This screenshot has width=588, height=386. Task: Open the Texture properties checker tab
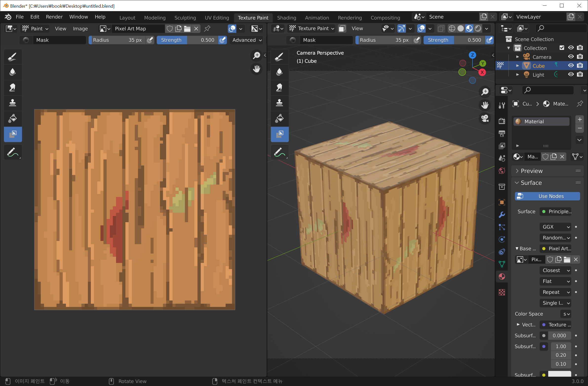click(x=502, y=292)
